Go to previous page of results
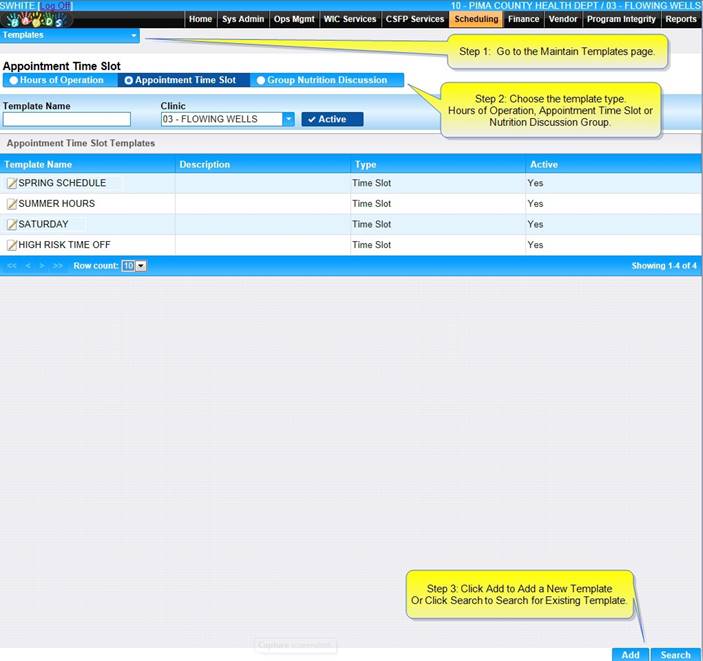This screenshot has height=661, width=703. (x=28, y=266)
